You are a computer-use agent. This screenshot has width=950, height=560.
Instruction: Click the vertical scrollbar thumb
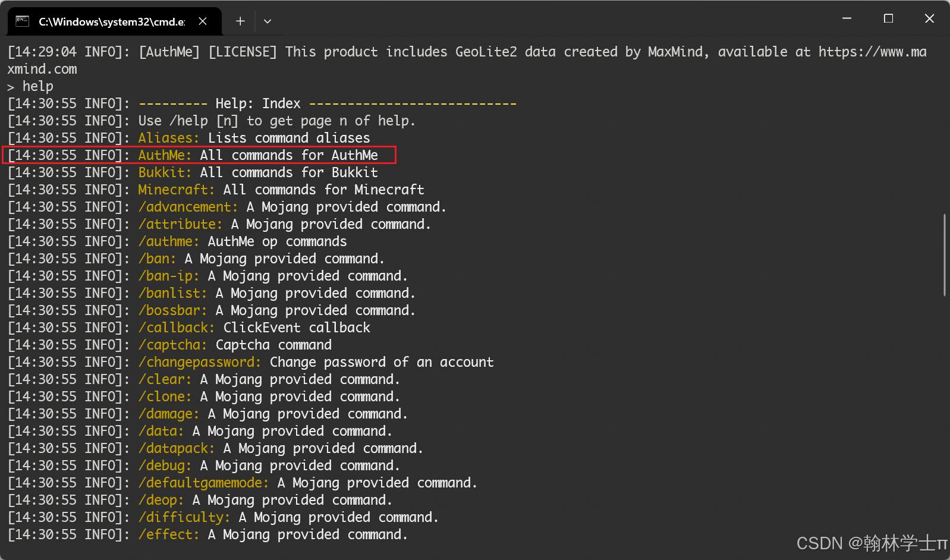click(945, 255)
